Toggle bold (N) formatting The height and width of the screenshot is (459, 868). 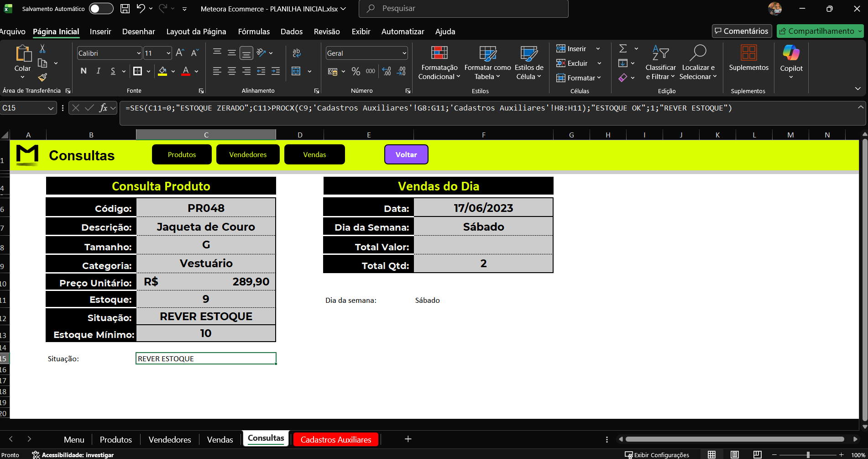click(x=84, y=71)
